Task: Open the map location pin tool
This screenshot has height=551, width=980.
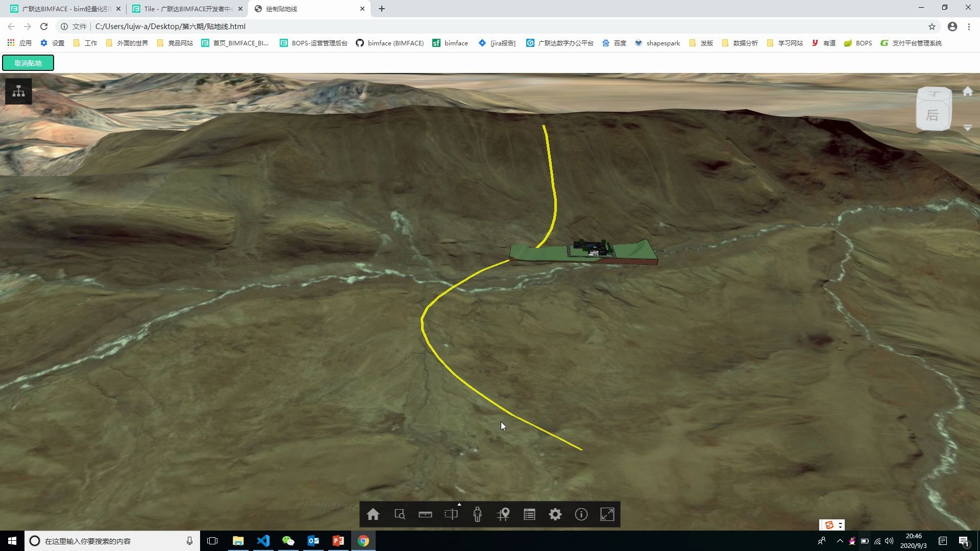Action: tap(503, 514)
